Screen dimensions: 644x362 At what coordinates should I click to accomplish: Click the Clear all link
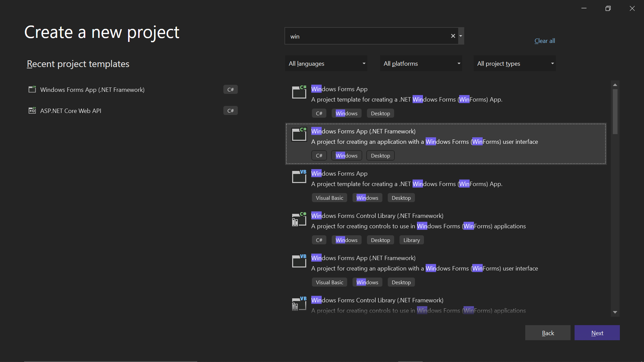[x=544, y=41]
